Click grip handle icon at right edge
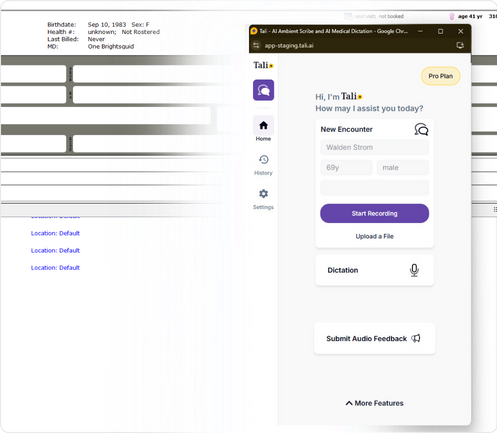 (495, 209)
